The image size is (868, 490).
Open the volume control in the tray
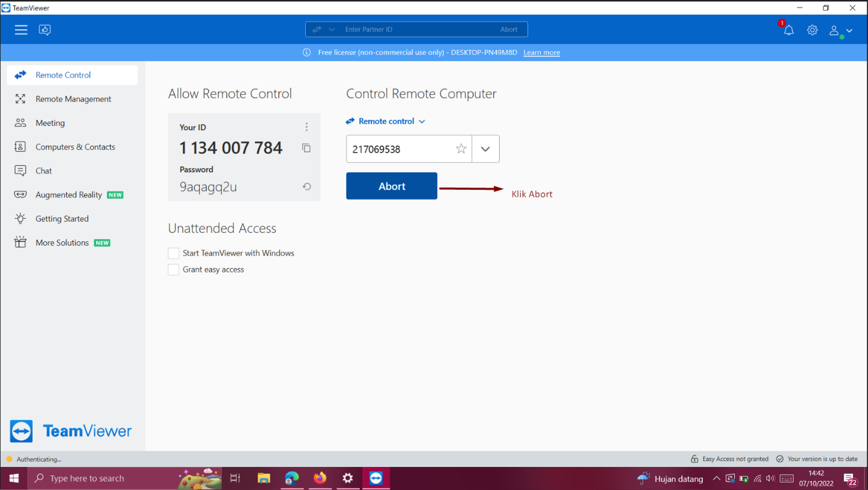click(771, 478)
